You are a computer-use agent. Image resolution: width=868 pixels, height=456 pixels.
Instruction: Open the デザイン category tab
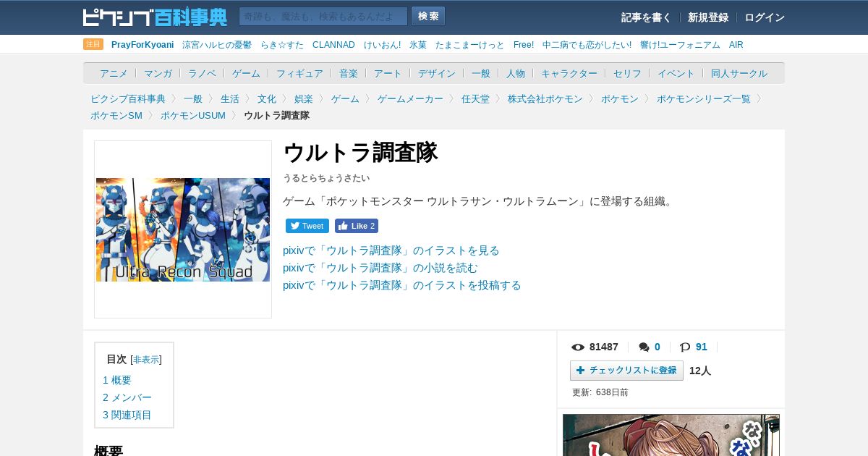pos(437,73)
